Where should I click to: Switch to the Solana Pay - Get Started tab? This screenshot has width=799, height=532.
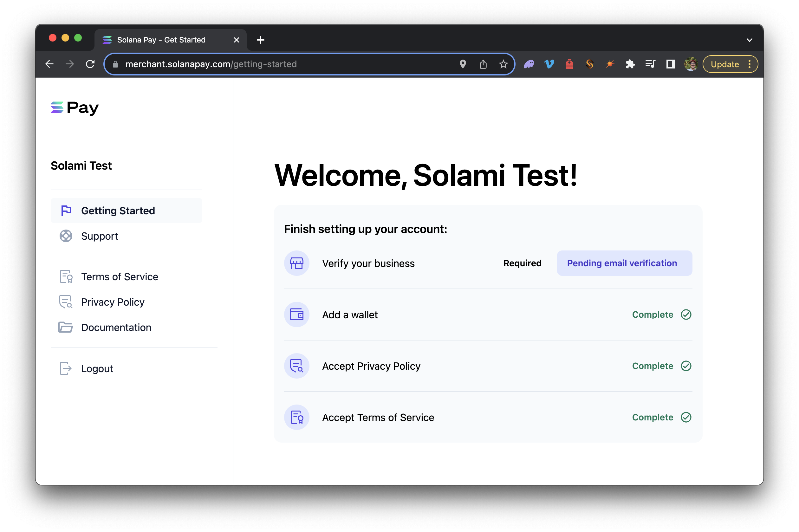tap(171, 40)
